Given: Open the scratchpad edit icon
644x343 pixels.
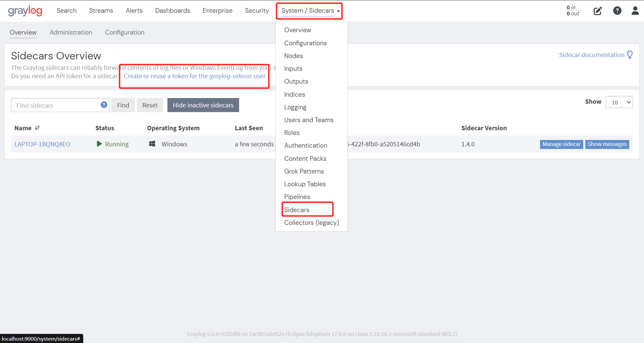Looking at the screenshot, I should click(x=598, y=11).
